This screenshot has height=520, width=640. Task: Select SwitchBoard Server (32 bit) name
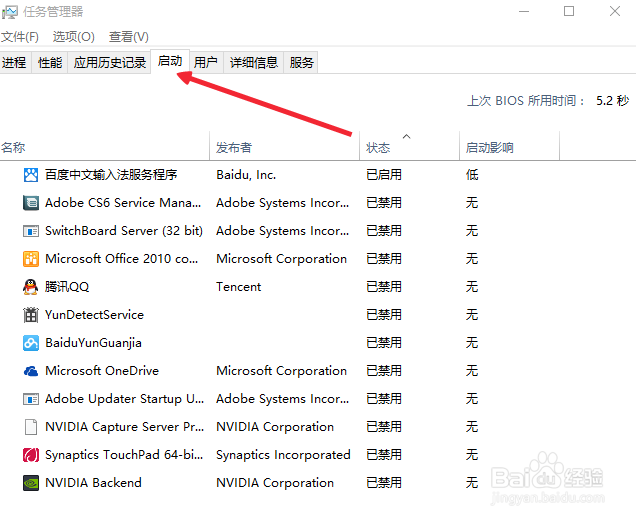tap(124, 231)
